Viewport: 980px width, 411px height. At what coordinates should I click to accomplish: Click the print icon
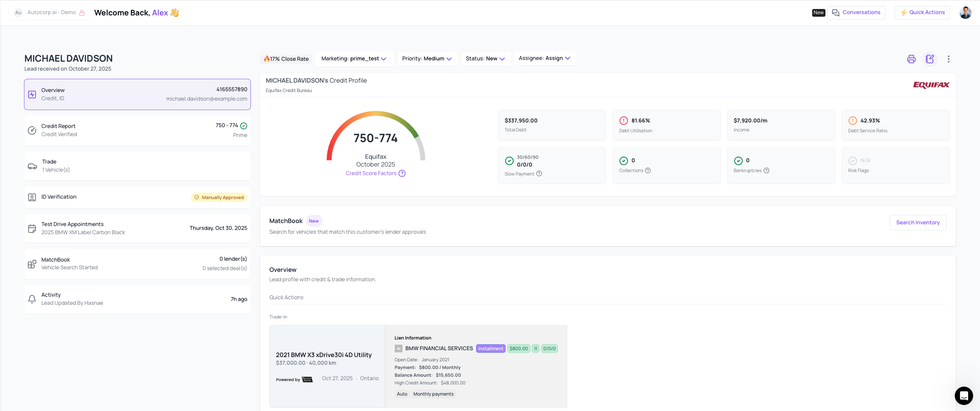pyautogui.click(x=911, y=59)
